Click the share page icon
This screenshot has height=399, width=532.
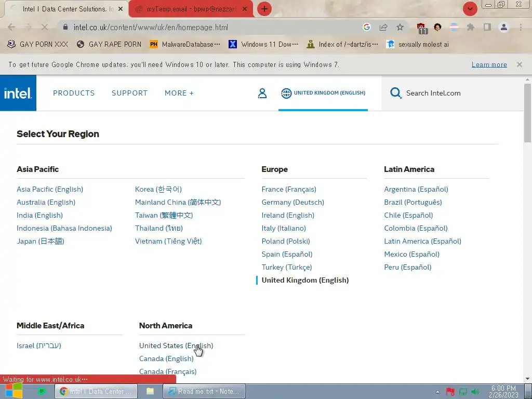coord(383,27)
